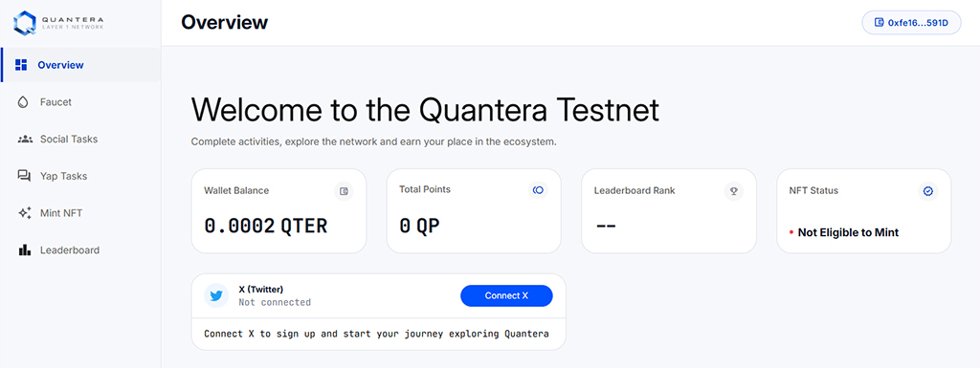Open wallet address 0xfe16...591D button

[911, 22]
